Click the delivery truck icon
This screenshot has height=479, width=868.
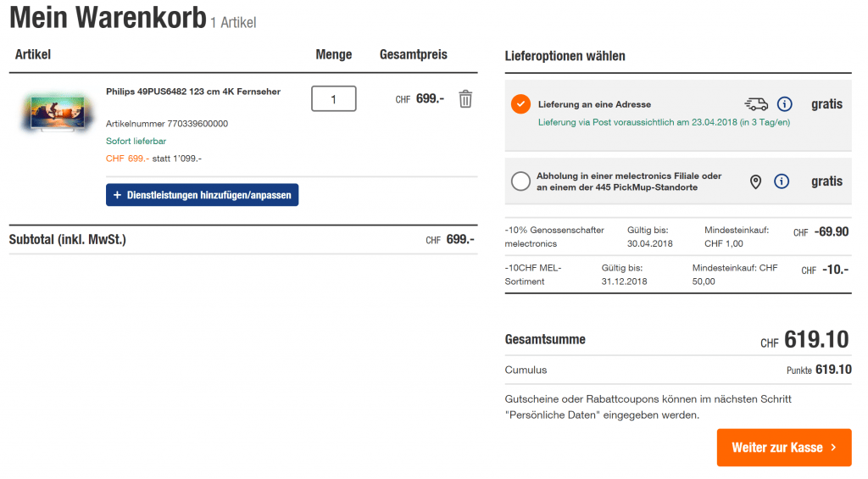[x=755, y=104]
